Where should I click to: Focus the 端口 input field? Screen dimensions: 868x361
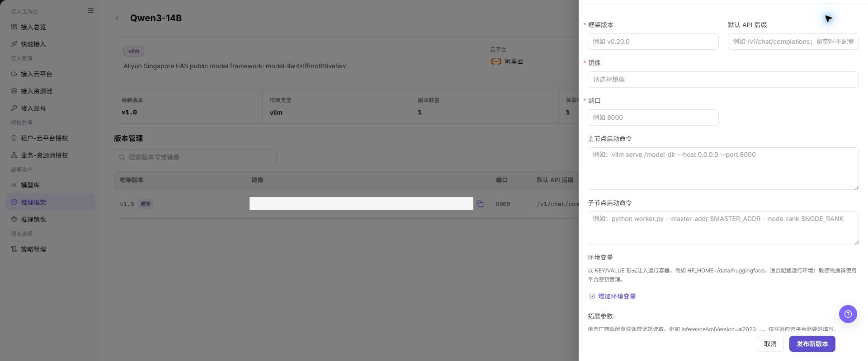coord(653,117)
